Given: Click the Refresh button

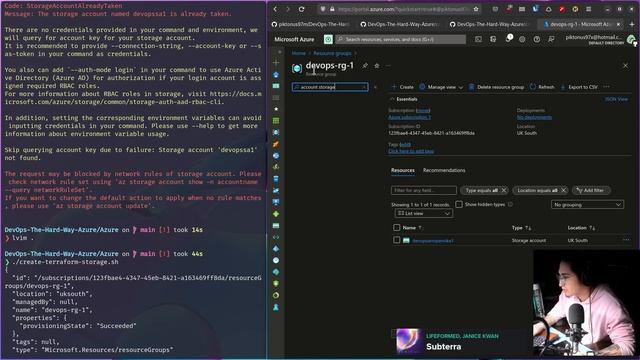Looking at the screenshot, I should (542, 87).
